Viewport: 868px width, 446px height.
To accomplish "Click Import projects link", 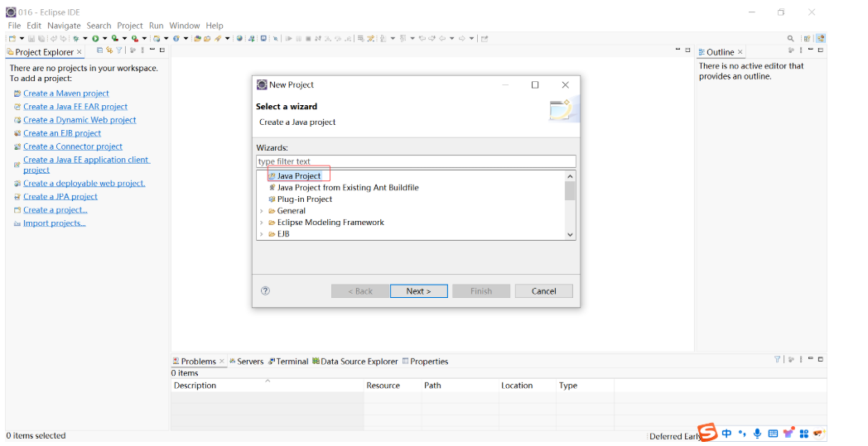I will (x=55, y=223).
